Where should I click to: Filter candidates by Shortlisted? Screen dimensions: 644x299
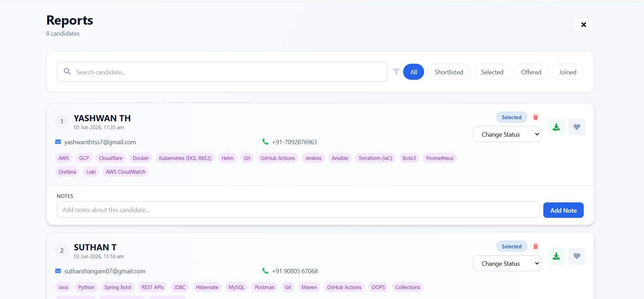click(449, 72)
